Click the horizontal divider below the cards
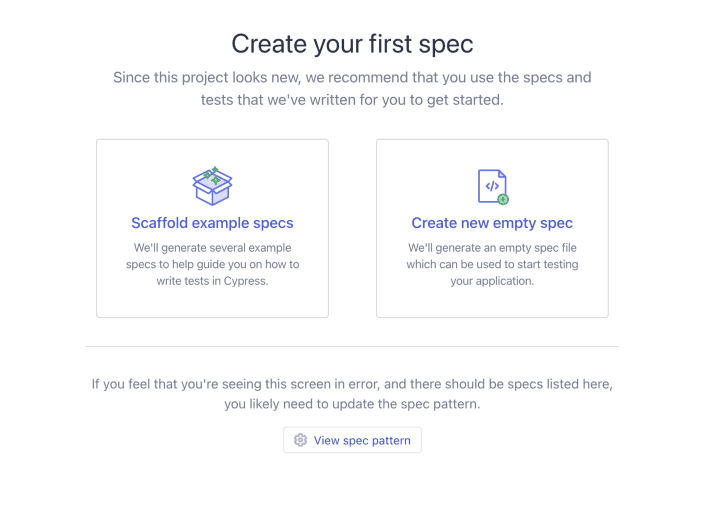This screenshot has width=720, height=506. click(x=352, y=347)
